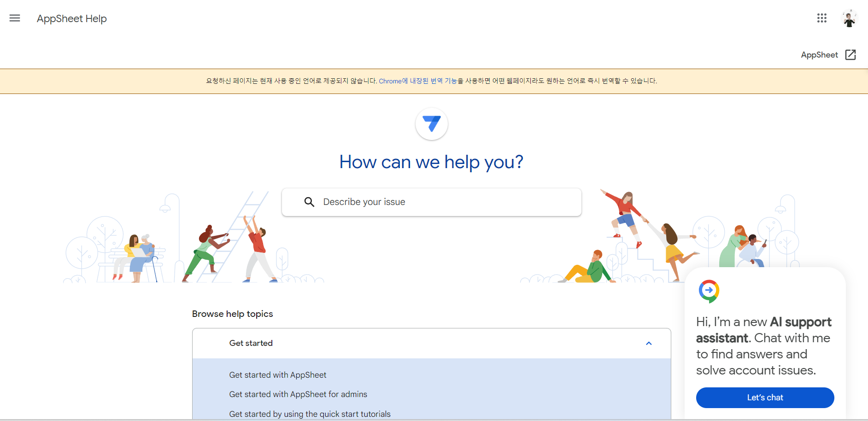The image size is (868, 421).
Task: Collapse the Get started section chevron
Action: [x=649, y=344]
